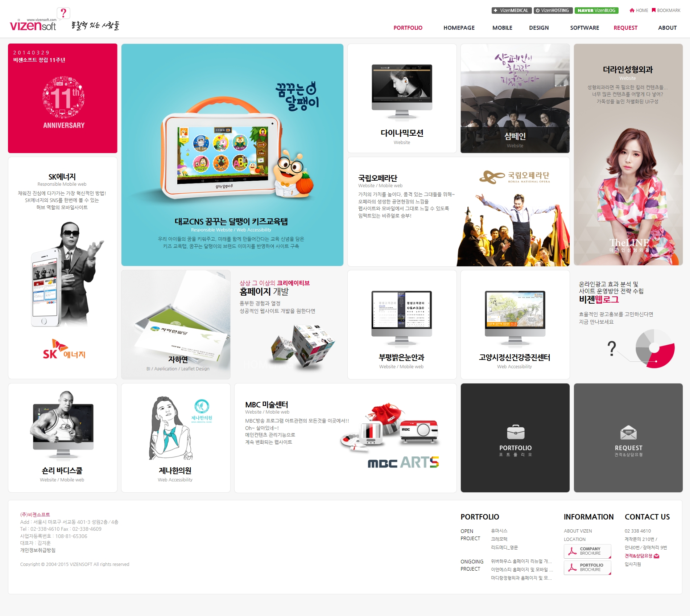Open the 위버하우스 ongoing project link

(521, 561)
